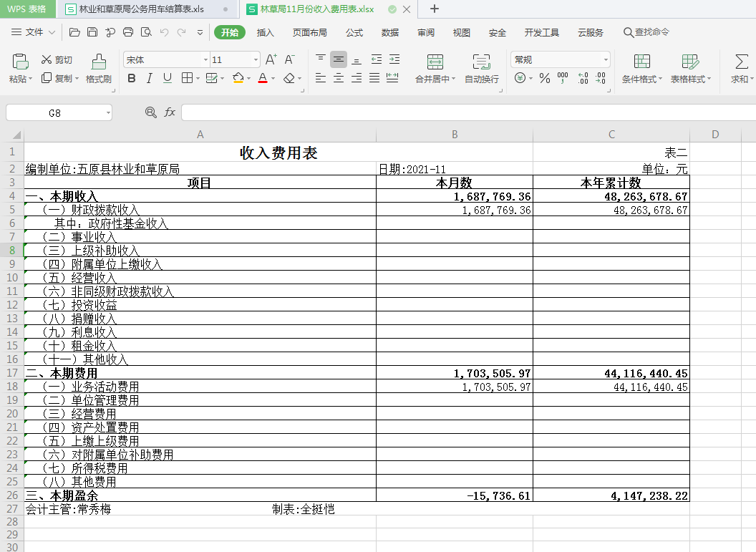Screen dimensions: 756x552
Task: Align text left
Action: pyautogui.click(x=321, y=78)
